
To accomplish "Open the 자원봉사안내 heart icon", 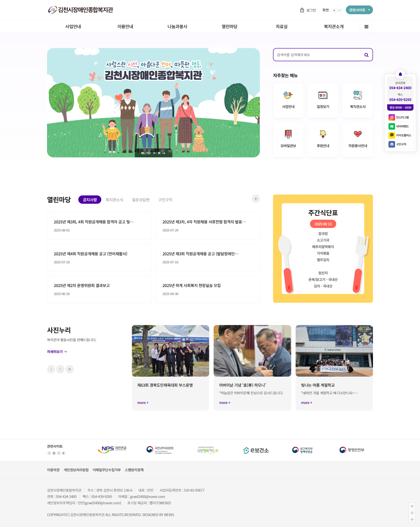I will pos(358,134).
